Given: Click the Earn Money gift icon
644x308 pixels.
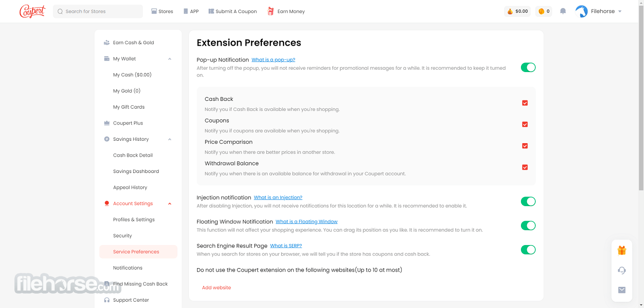Looking at the screenshot, I should tap(271, 11).
